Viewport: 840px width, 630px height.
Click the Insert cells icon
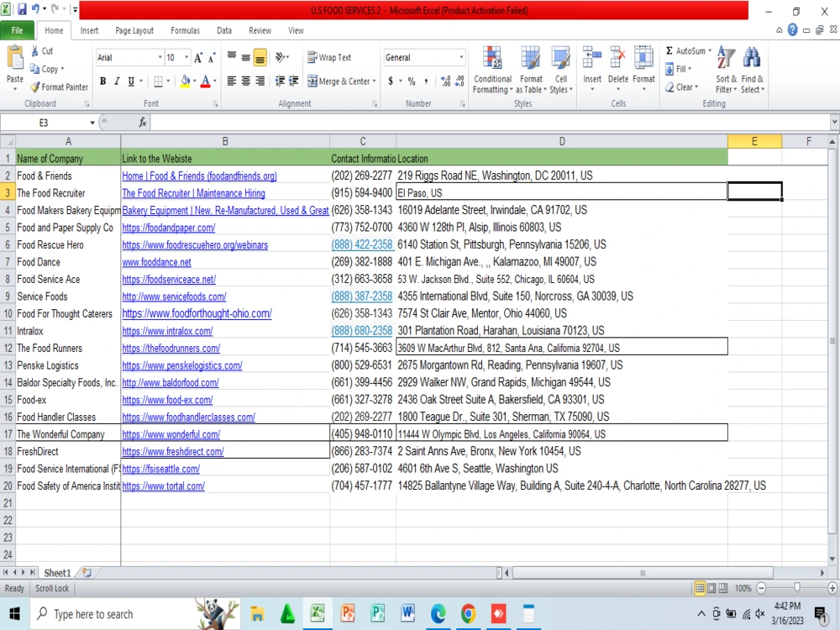pos(592,58)
